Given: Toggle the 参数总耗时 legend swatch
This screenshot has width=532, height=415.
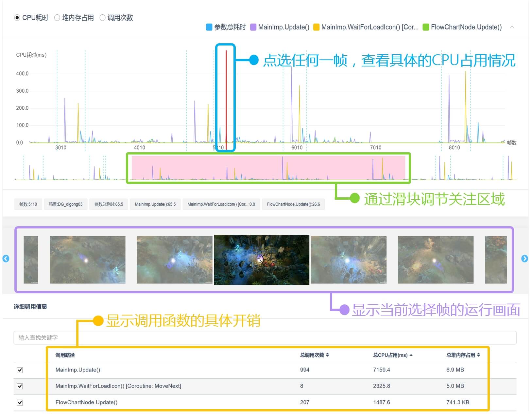Looking at the screenshot, I should [209, 27].
